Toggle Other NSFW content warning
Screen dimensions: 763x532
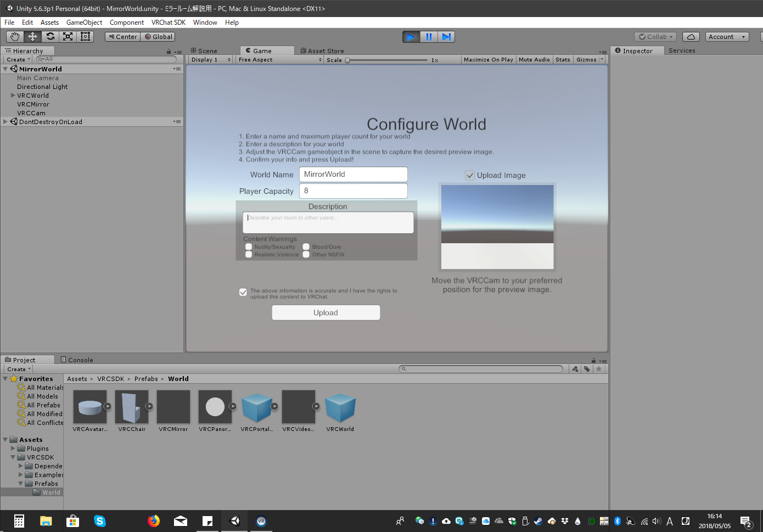(x=306, y=255)
